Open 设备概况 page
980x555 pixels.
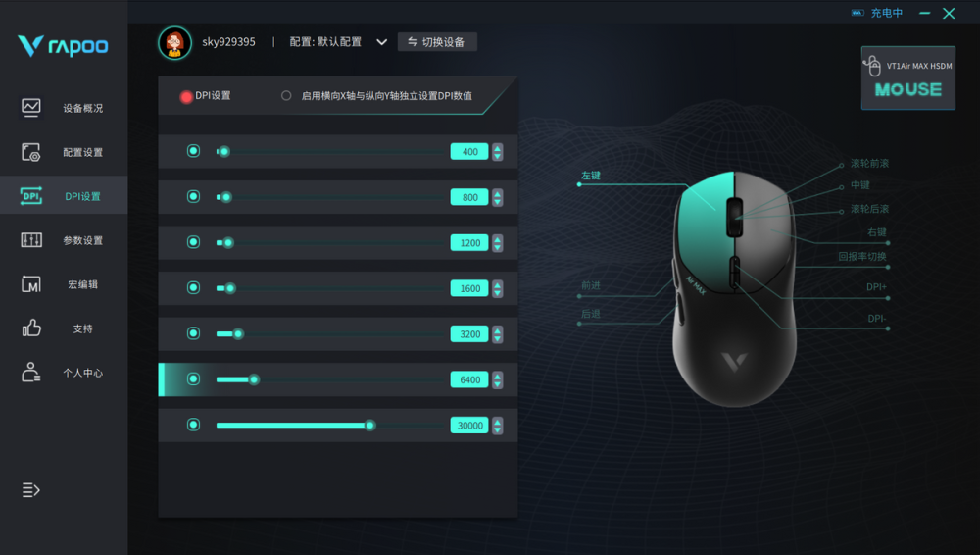82,108
